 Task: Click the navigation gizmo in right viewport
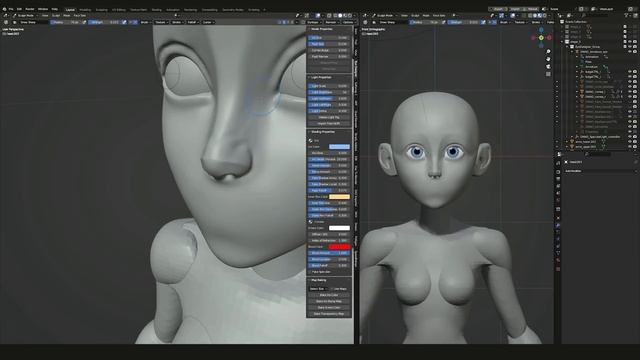tap(541, 38)
